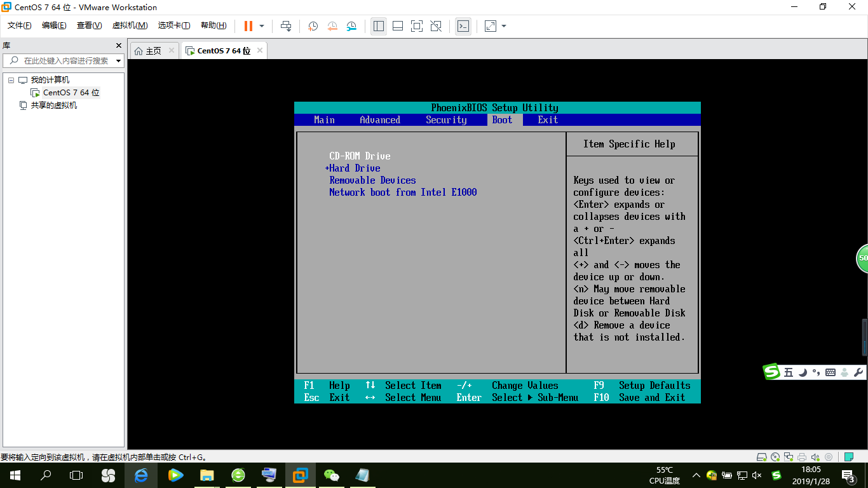The width and height of the screenshot is (868, 488).
Task: Enter full screen mode icon
Action: coord(417,26)
